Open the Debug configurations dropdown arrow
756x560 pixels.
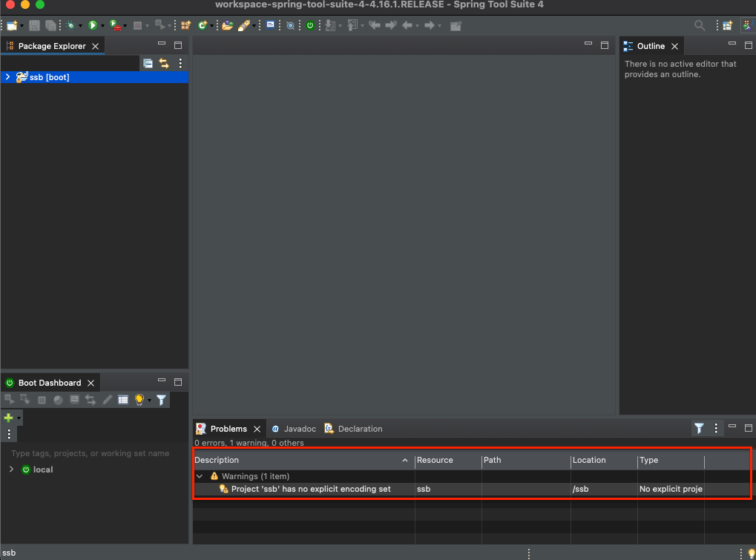click(x=81, y=26)
